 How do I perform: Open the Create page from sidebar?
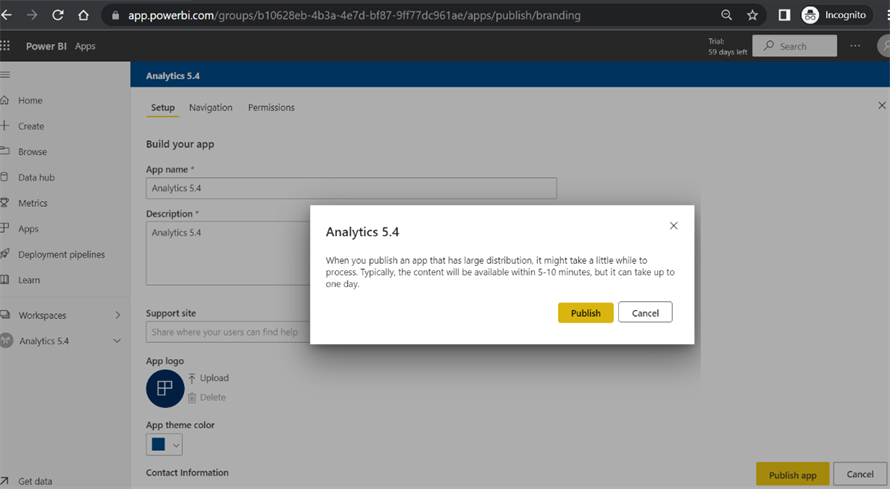coord(31,126)
